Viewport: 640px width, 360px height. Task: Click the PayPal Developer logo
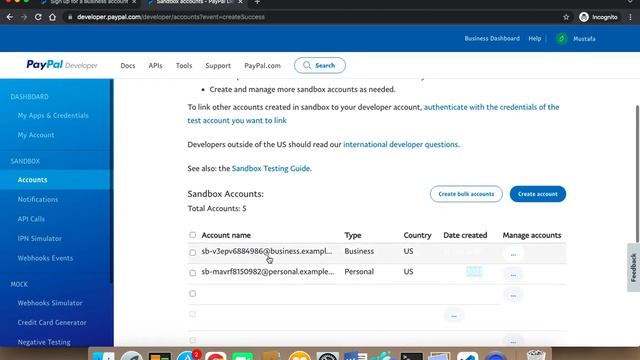point(62,65)
